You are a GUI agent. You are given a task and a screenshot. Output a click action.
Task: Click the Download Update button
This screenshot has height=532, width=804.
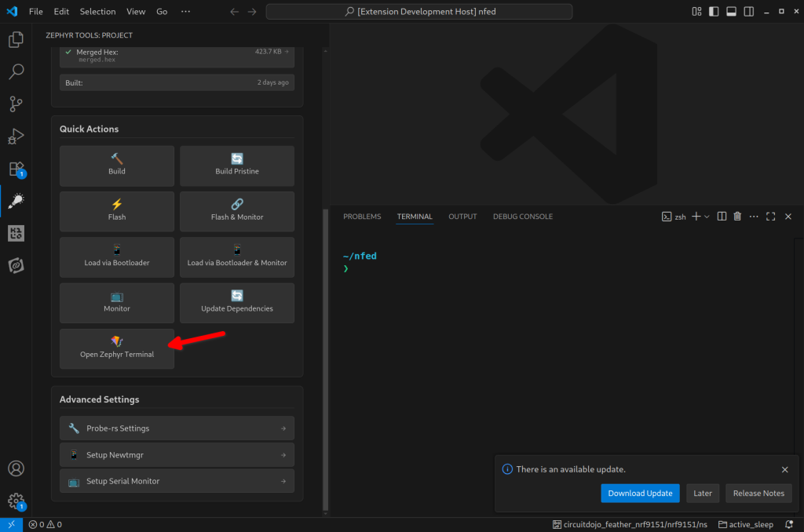(640, 493)
